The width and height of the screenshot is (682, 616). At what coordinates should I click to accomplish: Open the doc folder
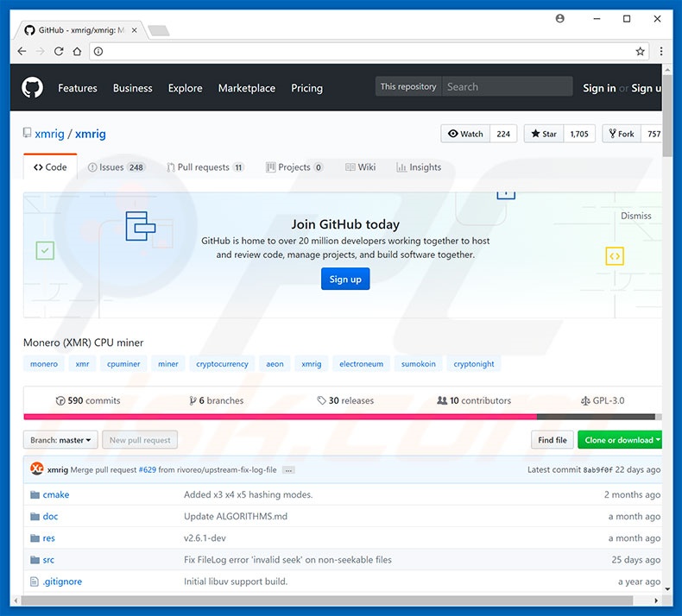(x=50, y=517)
